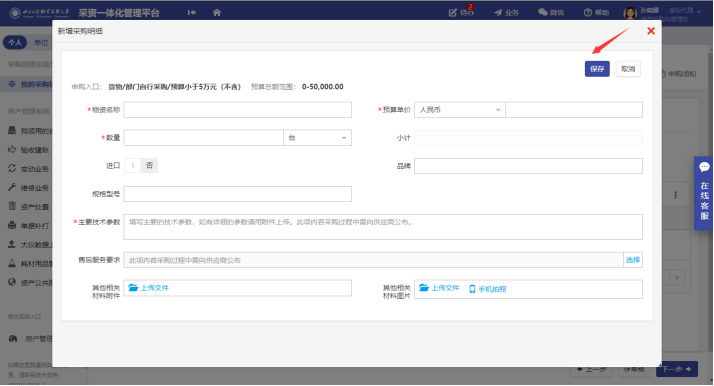Open the 业务 paper plane icon
Image resolution: width=714 pixels, height=386 pixels.
tap(498, 13)
